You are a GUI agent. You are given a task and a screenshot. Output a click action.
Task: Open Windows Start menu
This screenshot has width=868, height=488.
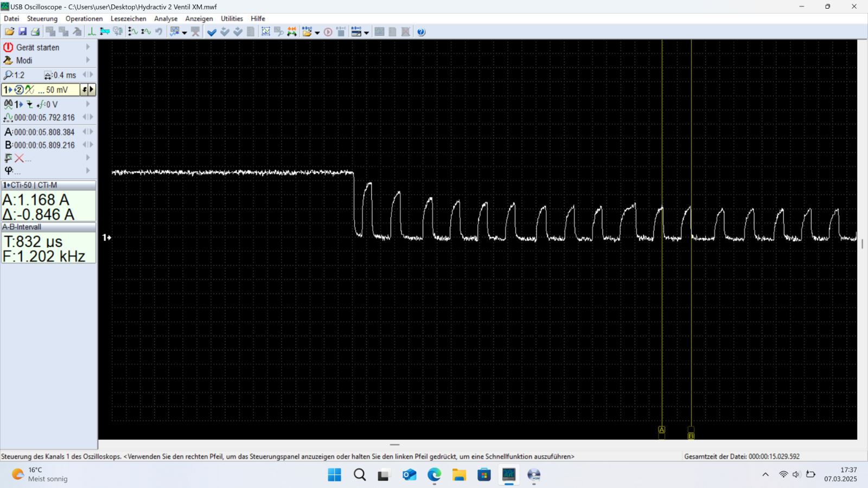[335, 475]
